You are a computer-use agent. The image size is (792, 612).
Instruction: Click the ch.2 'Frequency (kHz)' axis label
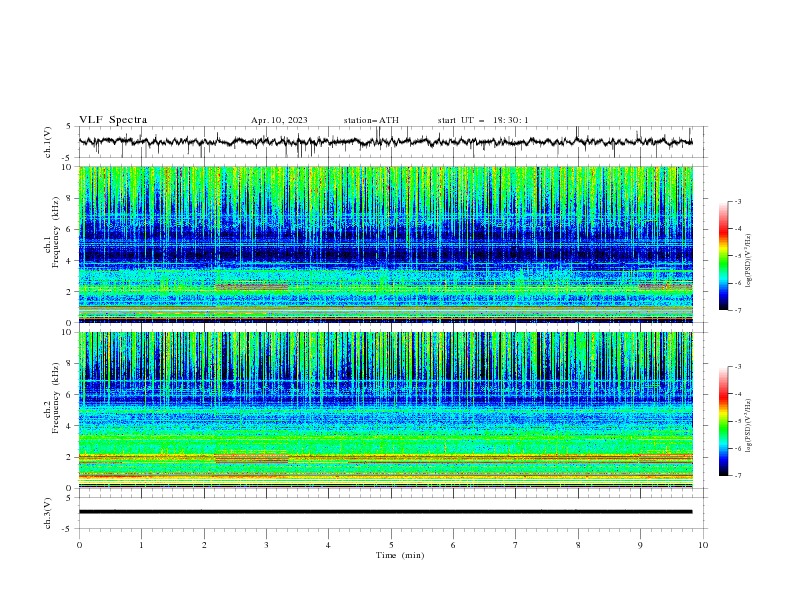56,398
